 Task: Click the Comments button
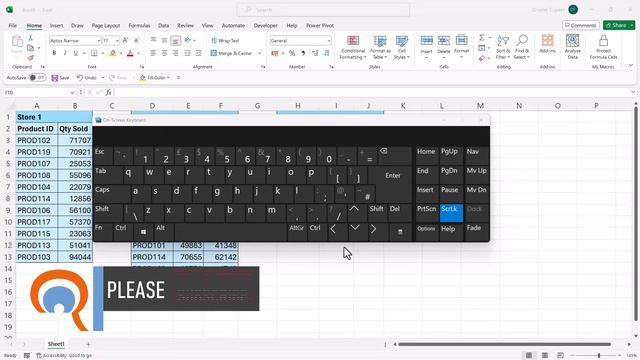(581, 25)
